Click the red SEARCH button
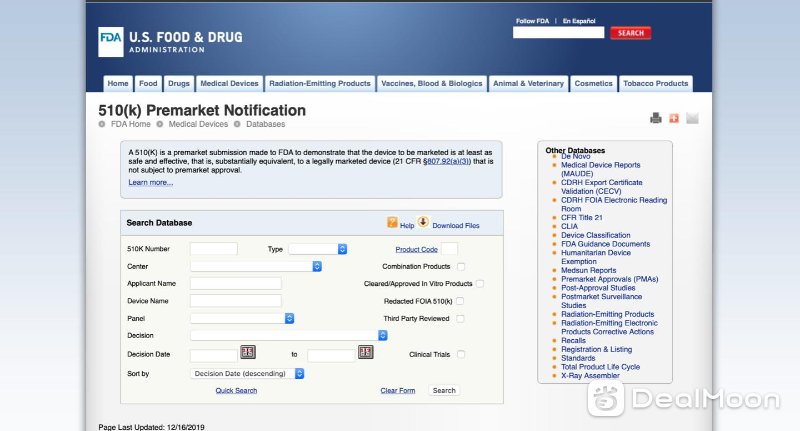Screen dimensions: 800x431 pyautogui.click(x=631, y=33)
